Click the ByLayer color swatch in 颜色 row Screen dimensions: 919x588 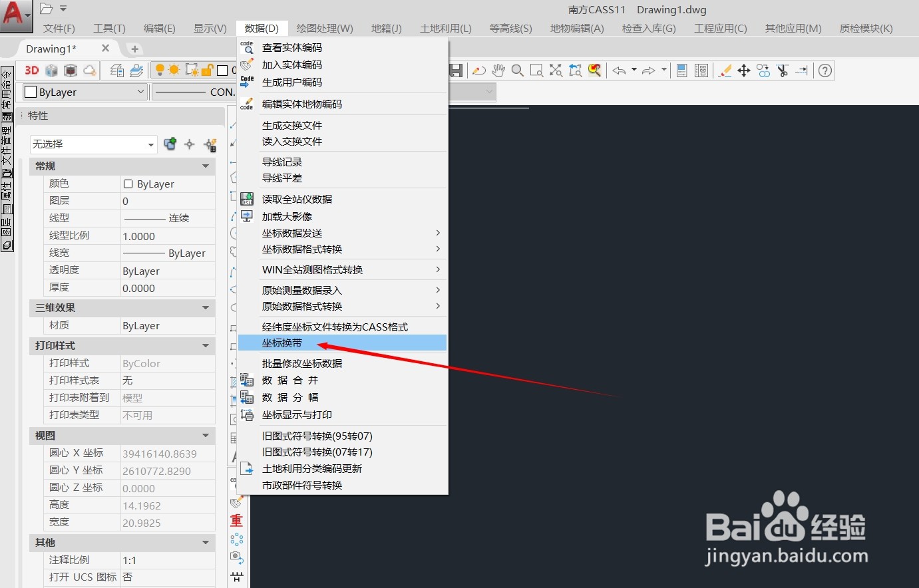click(128, 184)
